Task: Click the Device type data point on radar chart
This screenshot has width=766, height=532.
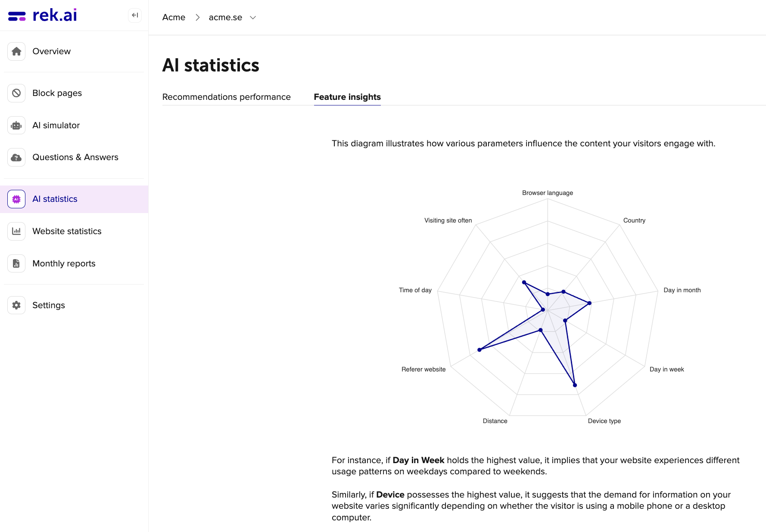Action: pyautogui.click(x=575, y=385)
